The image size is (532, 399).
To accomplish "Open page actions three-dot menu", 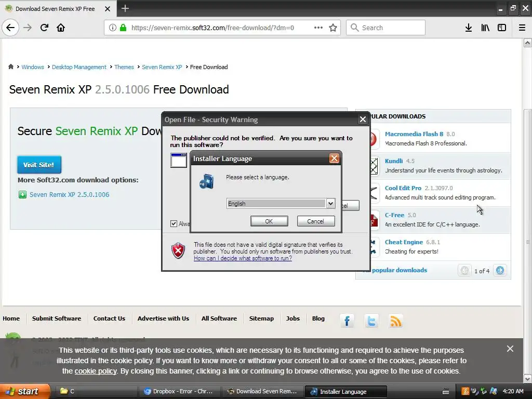I will 318,28.
